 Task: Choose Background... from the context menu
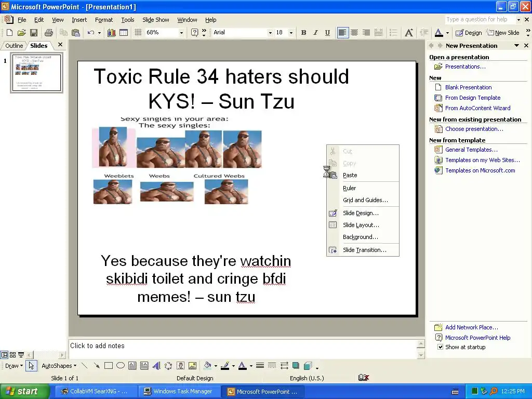363,237
